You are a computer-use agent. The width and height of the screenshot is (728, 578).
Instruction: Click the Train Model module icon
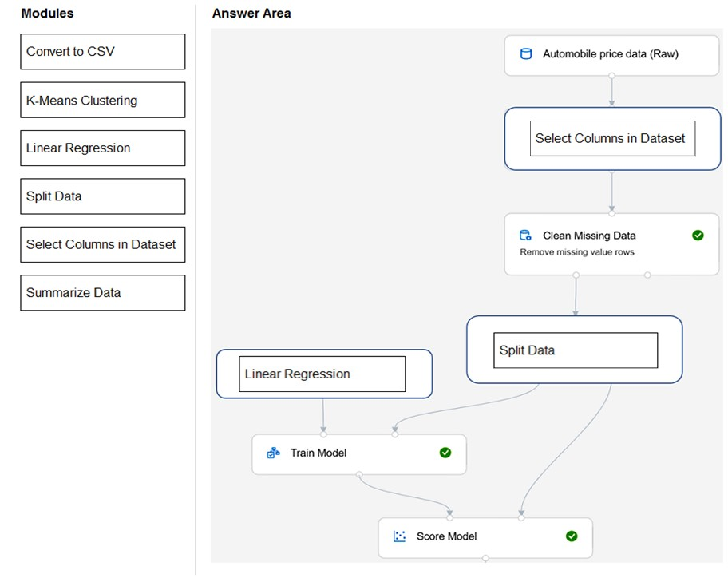coord(273,453)
